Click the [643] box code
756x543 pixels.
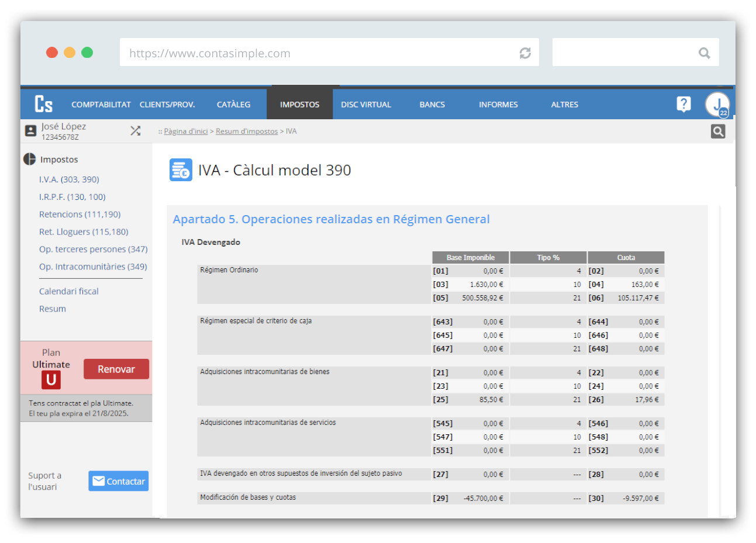(443, 322)
